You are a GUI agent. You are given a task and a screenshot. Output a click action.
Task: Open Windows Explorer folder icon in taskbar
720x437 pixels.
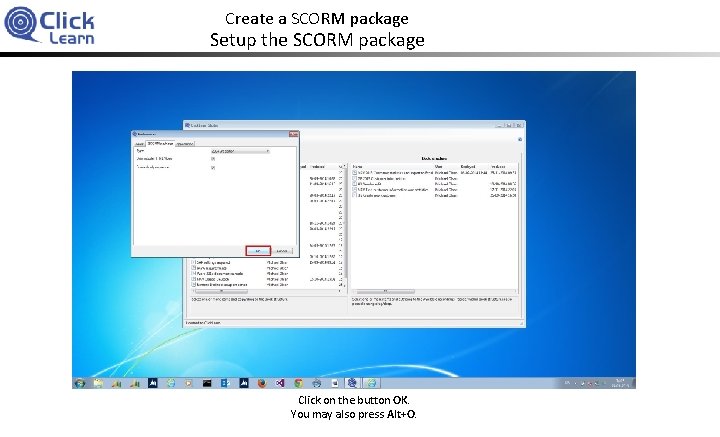click(x=98, y=383)
